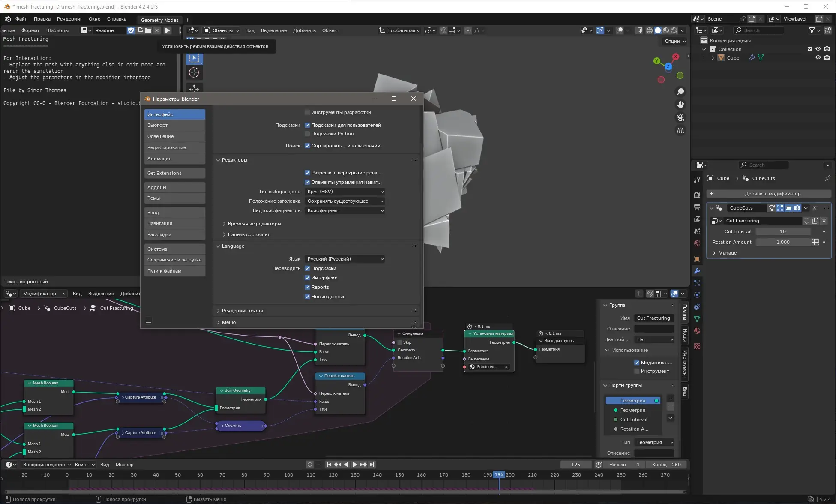Click the viewport zoom magnifier icon
The image size is (836, 504).
[680, 92]
